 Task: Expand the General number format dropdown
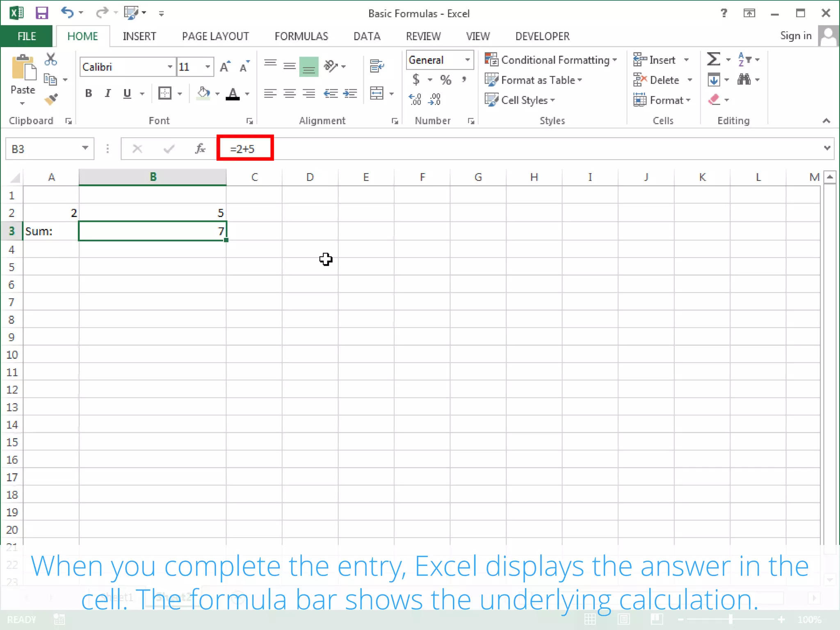click(467, 60)
